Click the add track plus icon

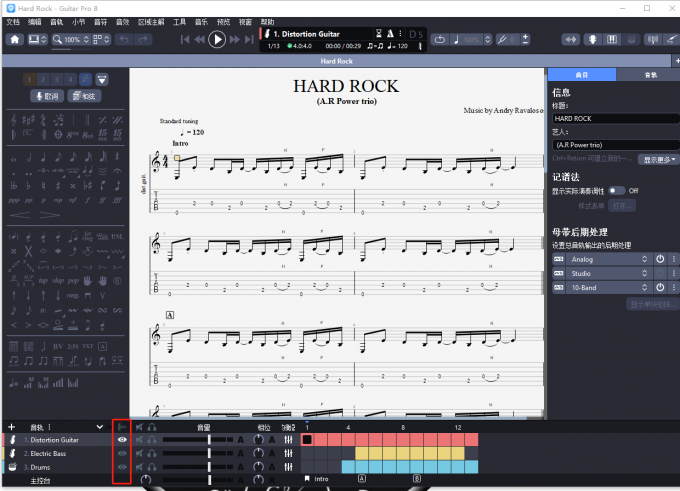point(12,427)
